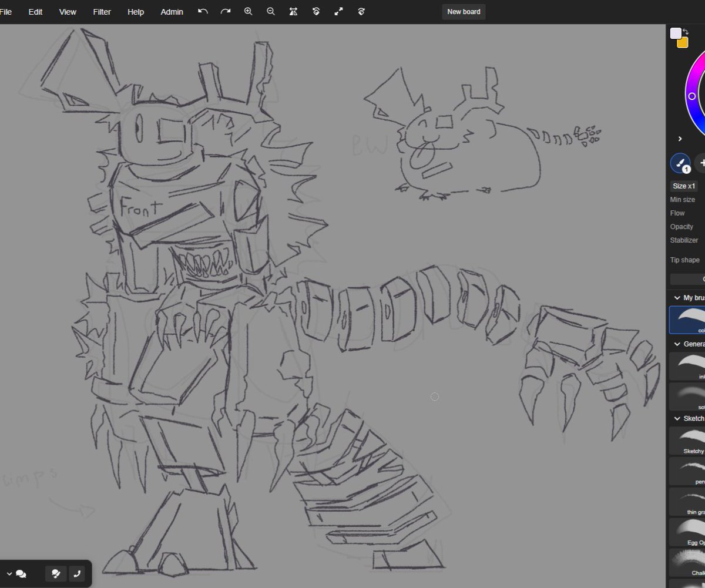Image resolution: width=705 pixels, height=588 pixels.
Task: Open the Edit menu
Action: (36, 12)
